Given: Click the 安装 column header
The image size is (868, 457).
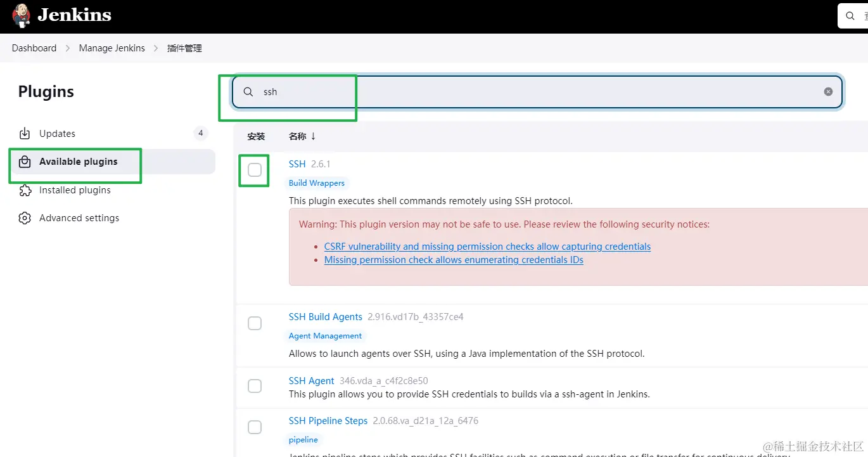Looking at the screenshot, I should tap(256, 136).
